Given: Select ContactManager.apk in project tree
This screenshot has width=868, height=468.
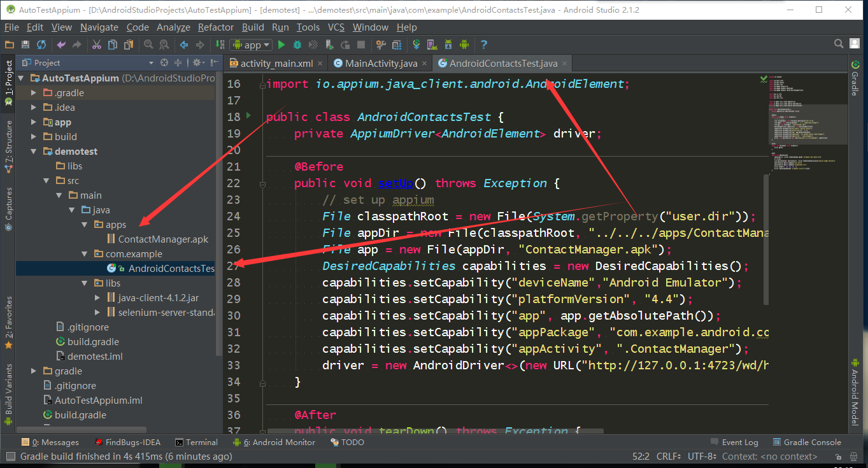Looking at the screenshot, I should tap(163, 239).
